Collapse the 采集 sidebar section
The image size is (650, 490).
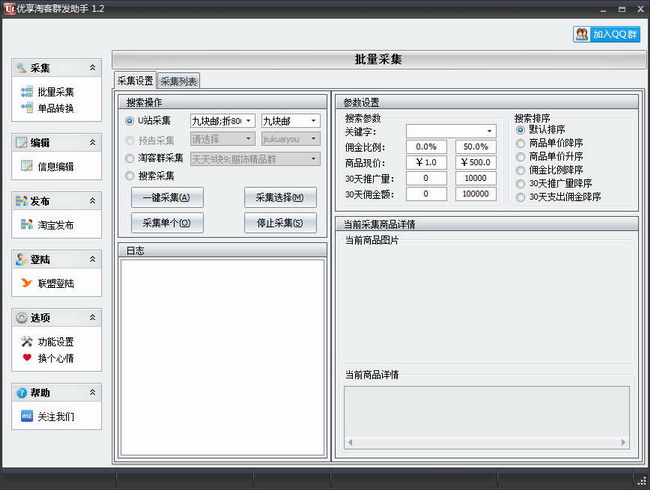(92, 67)
